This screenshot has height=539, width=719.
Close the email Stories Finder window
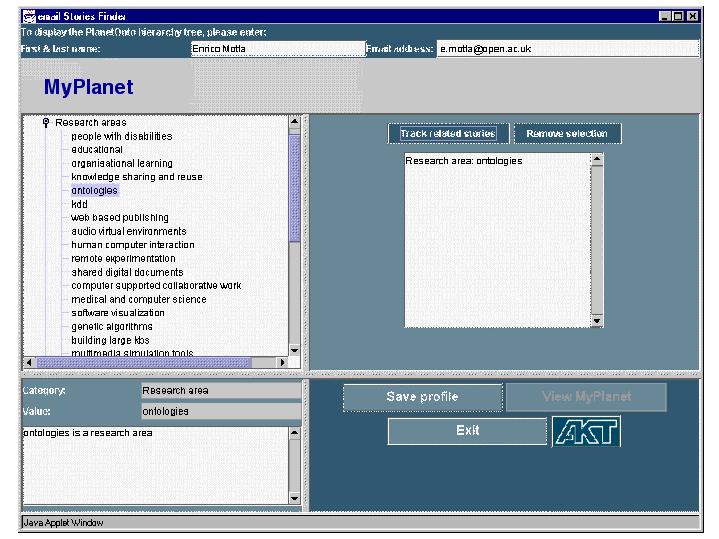(x=693, y=17)
